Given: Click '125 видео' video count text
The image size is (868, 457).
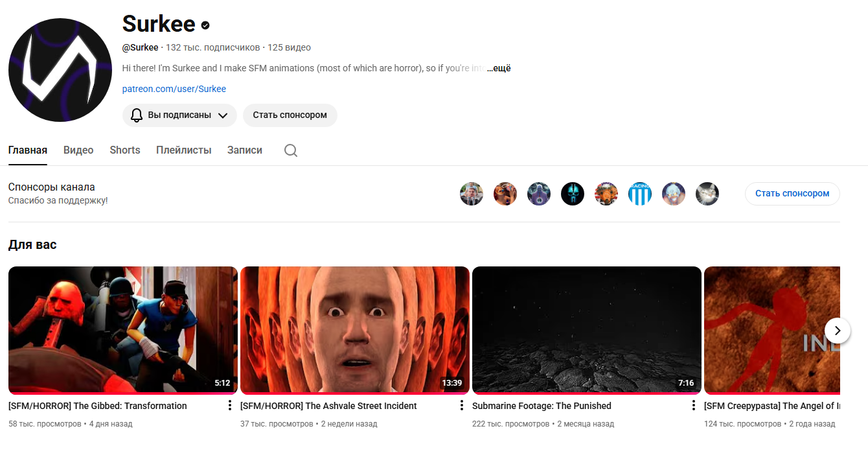Looking at the screenshot, I should click(289, 48).
